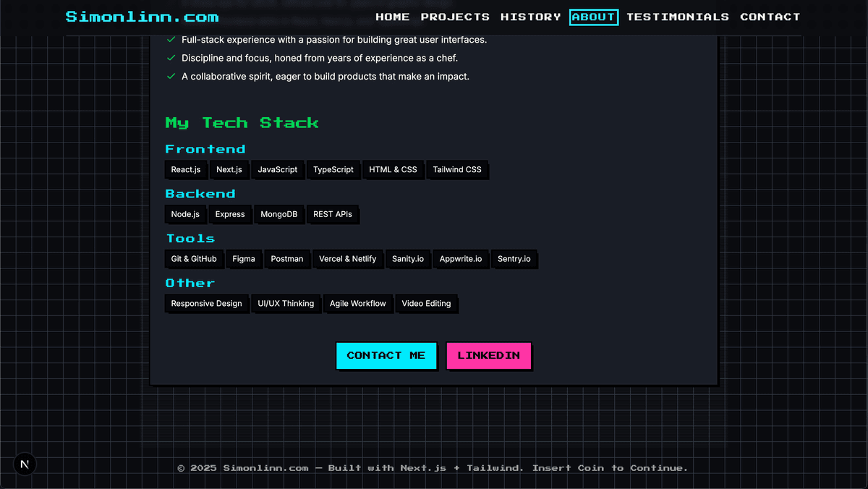Open the Next.js dev tools indicator
868x489 pixels.
click(25, 464)
